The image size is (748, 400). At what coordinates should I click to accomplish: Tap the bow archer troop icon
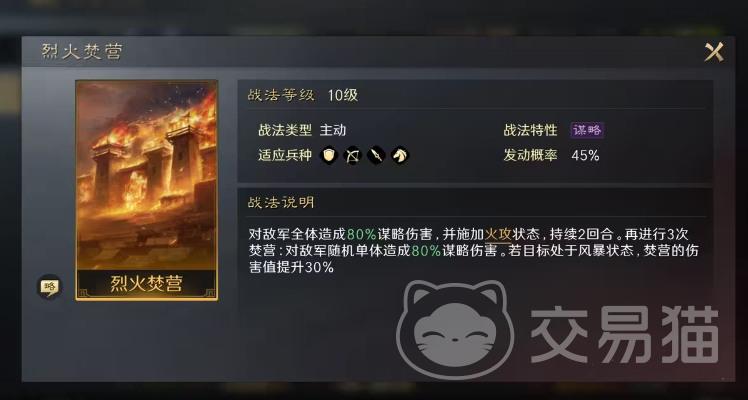coord(353,155)
